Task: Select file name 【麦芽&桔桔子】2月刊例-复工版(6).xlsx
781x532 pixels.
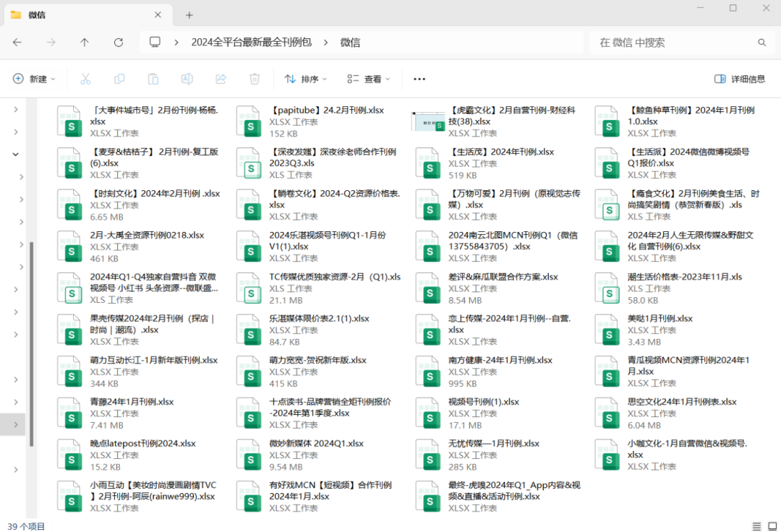Action: [x=155, y=158]
